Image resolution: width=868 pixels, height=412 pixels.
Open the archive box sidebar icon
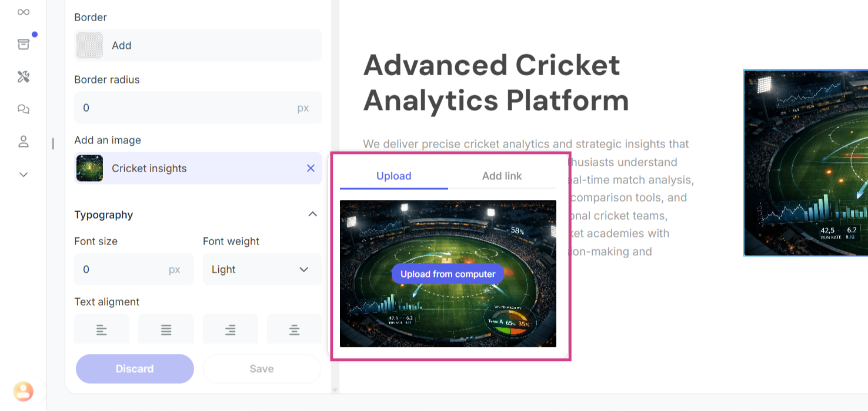point(24,44)
